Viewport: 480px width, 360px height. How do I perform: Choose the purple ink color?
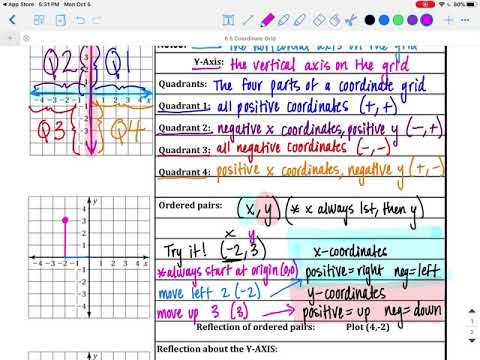[412, 20]
